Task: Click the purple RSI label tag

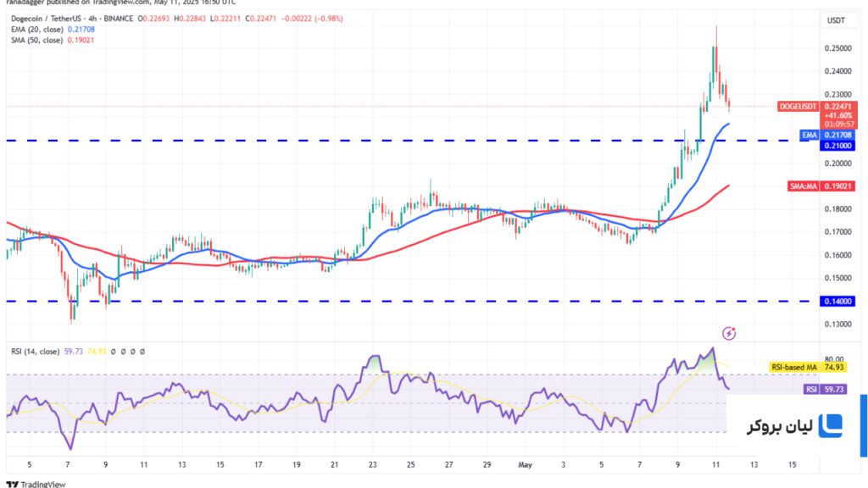Action: (811, 390)
